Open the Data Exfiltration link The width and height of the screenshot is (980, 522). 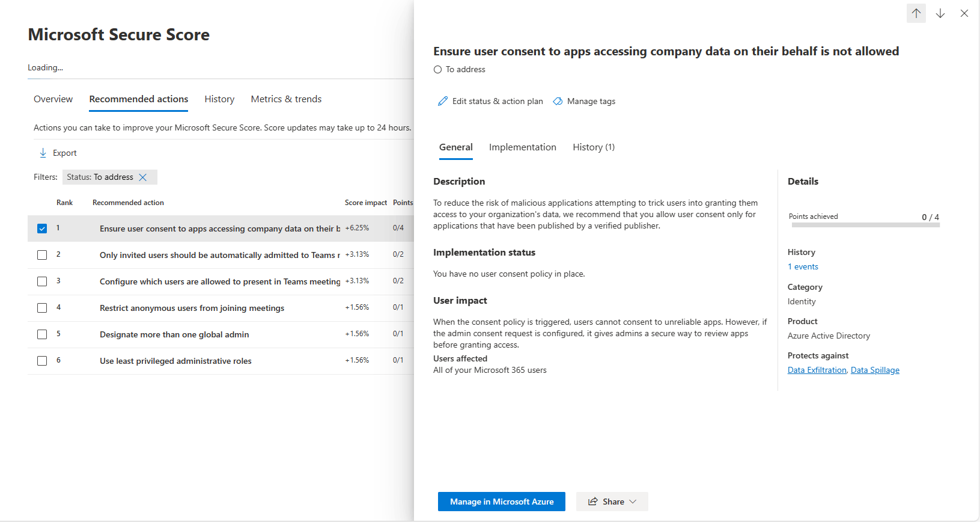click(x=817, y=370)
